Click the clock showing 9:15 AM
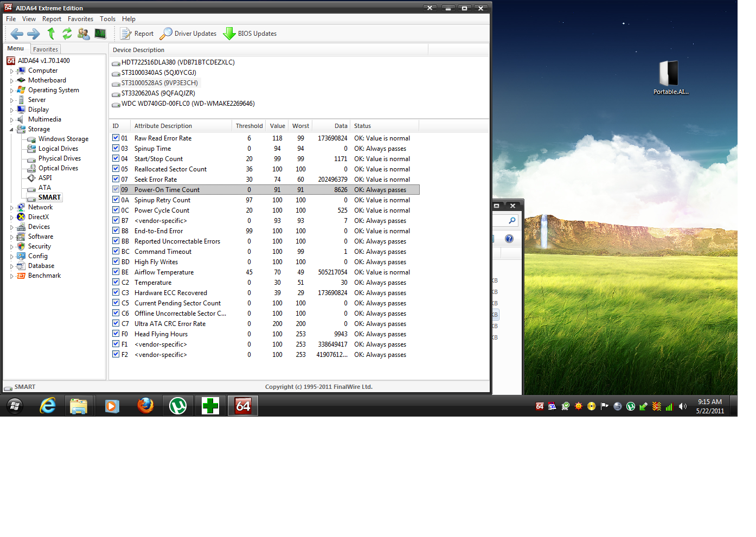Viewport: 756px width, 537px height. [x=710, y=402]
